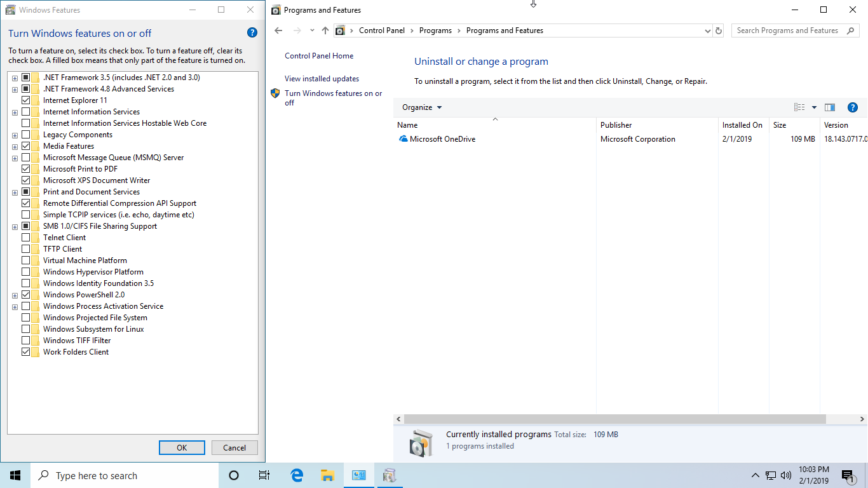
Task: Open the Organize dropdown menu
Action: (x=422, y=107)
